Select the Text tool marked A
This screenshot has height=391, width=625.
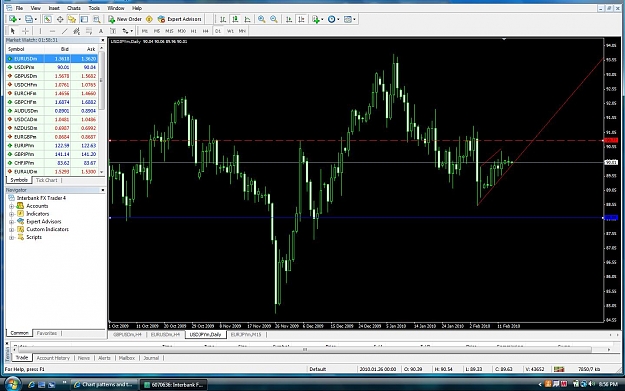click(101, 31)
